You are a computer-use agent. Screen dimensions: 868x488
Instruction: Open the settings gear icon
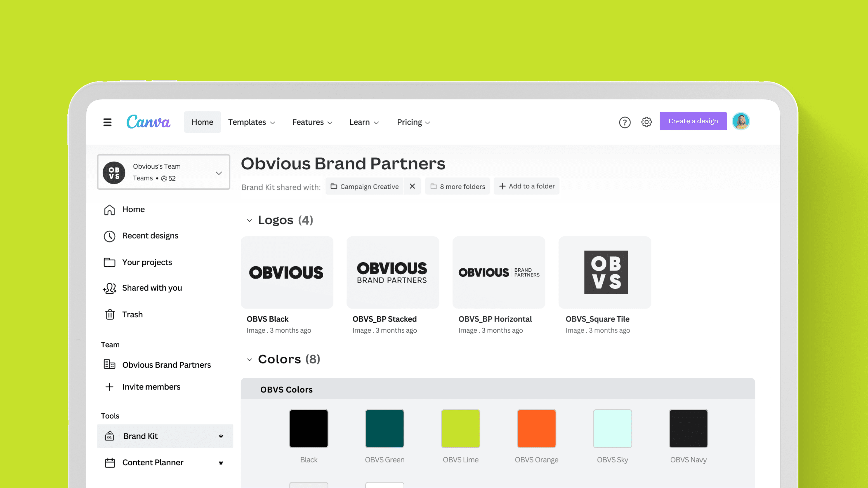pos(646,122)
